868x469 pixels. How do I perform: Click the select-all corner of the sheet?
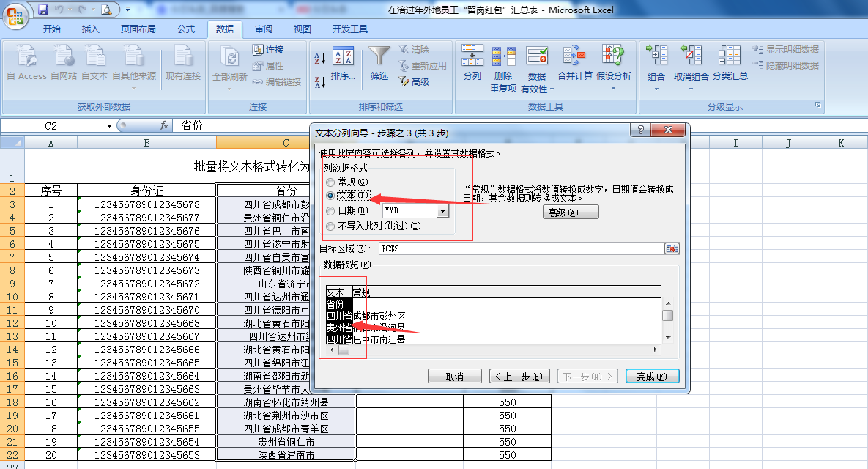12,143
